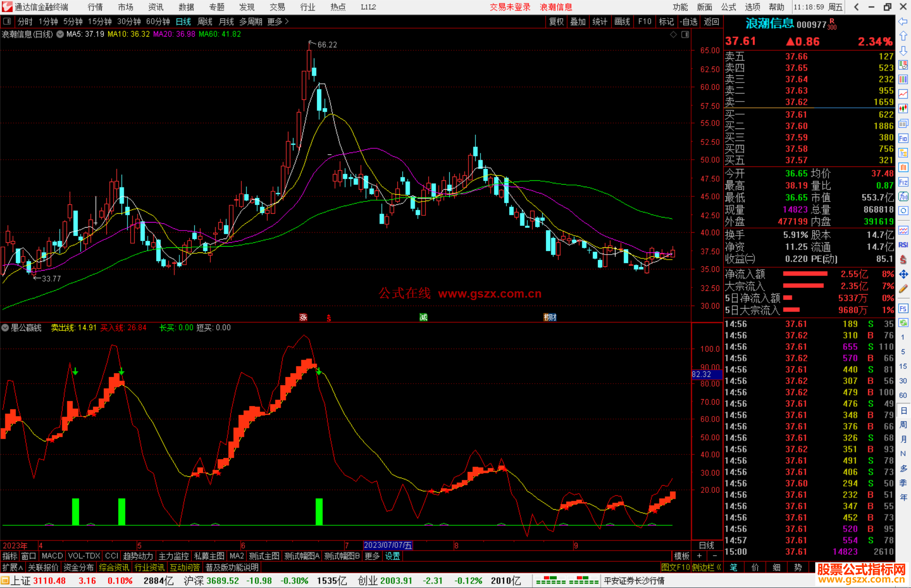
Task: Click the back arrow in the right sidebar
Action: [x=903, y=21]
